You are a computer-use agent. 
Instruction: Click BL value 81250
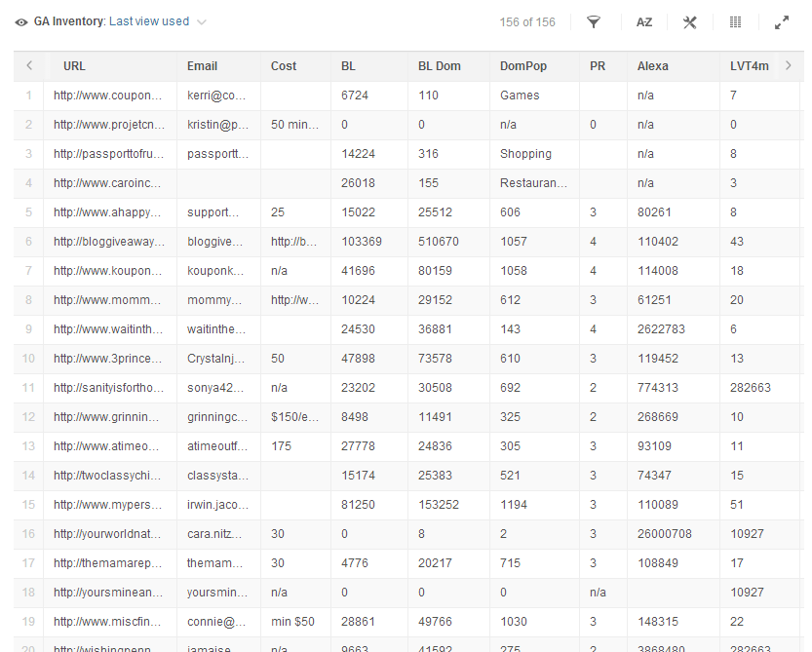pyautogui.click(x=359, y=505)
